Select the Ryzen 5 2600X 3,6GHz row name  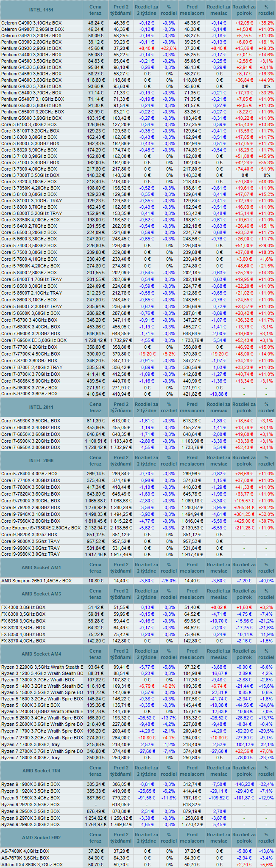pos(42,724)
